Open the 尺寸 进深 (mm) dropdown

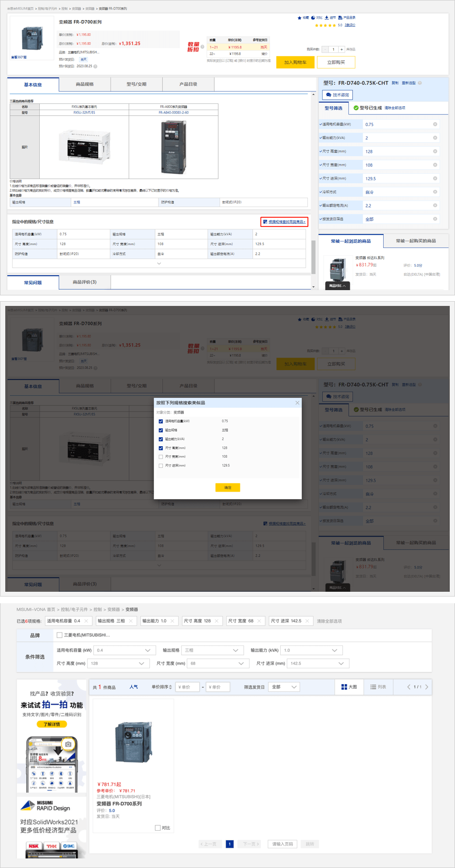pyautogui.click(x=314, y=664)
